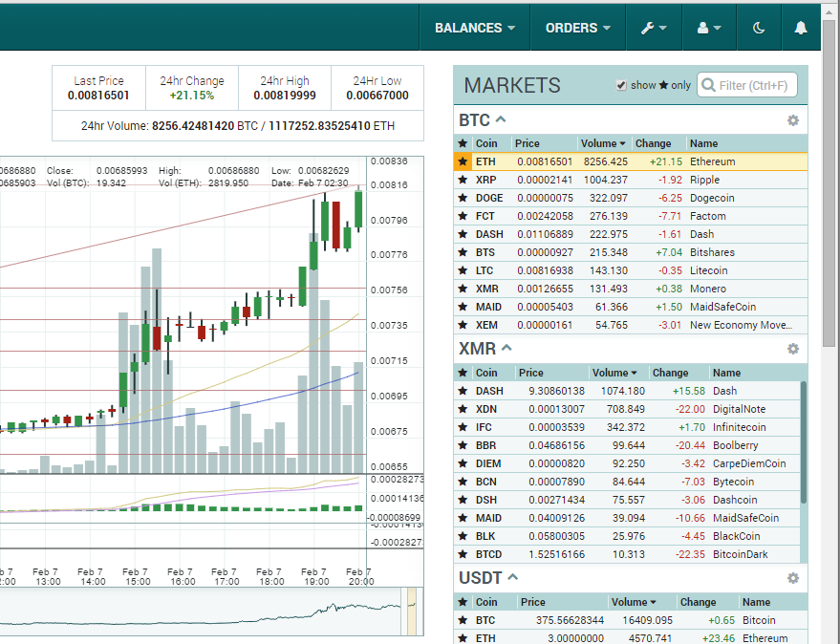This screenshot has height=644, width=840.
Task: Toggle the show starred only checkbox
Action: tap(621, 85)
